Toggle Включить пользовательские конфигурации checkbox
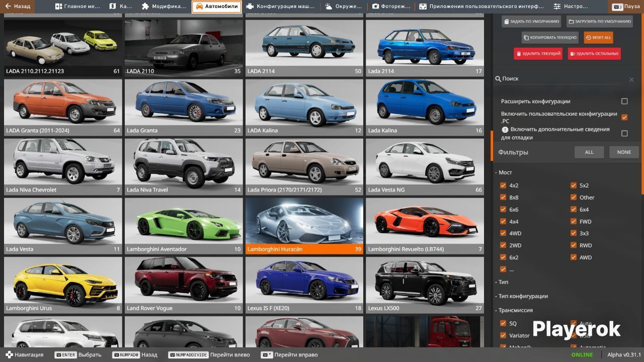The width and height of the screenshot is (644, 362). pyautogui.click(x=624, y=118)
